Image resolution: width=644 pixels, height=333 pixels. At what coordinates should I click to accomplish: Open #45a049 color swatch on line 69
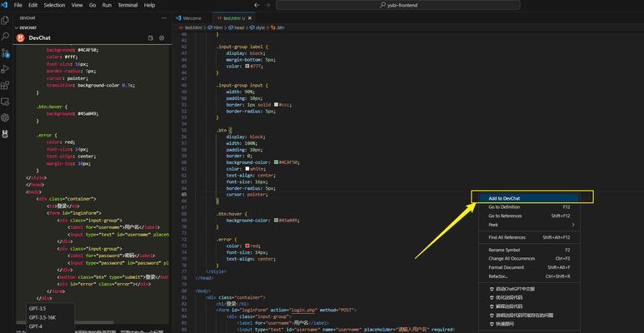point(276,220)
